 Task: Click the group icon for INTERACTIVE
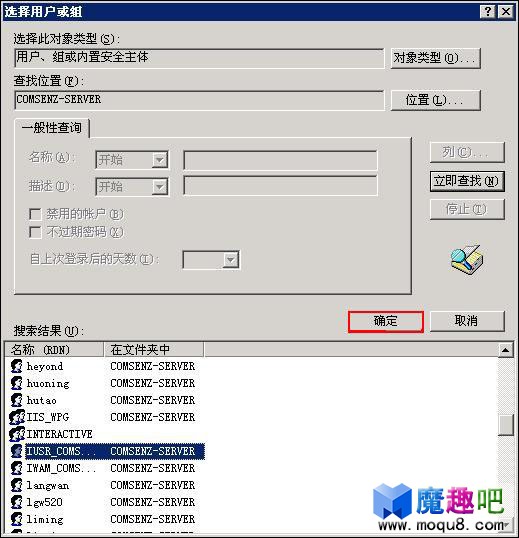(x=17, y=434)
